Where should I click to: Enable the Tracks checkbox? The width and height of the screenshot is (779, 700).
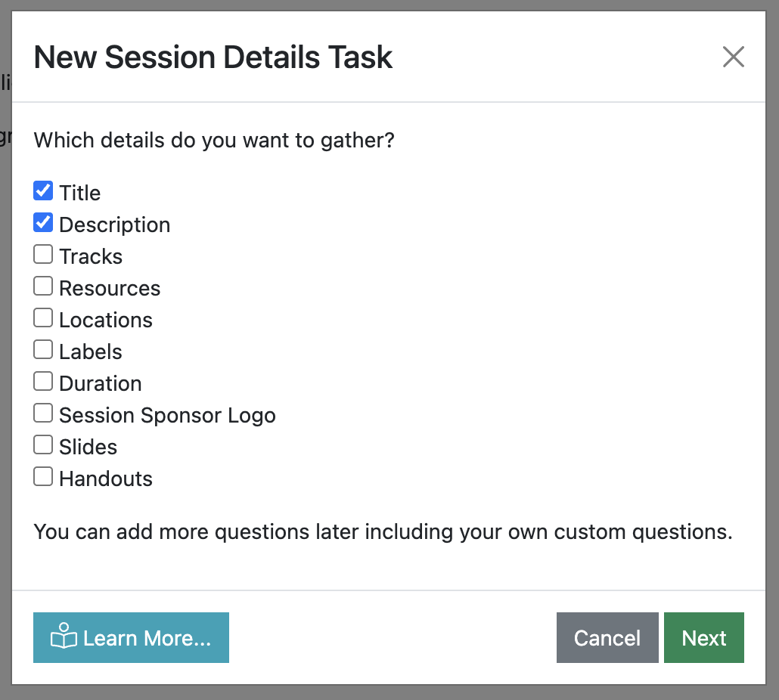click(x=43, y=254)
